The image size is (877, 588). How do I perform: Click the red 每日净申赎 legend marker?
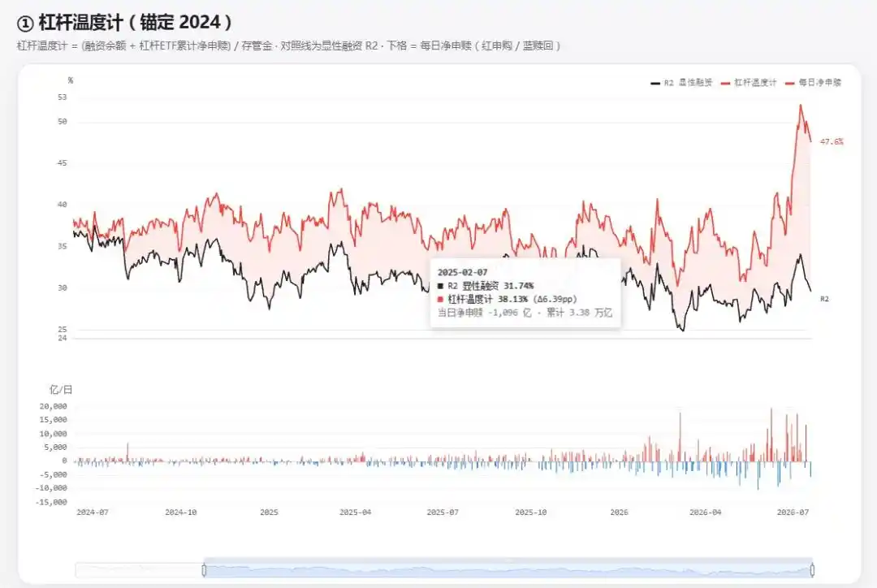click(790, 84)
